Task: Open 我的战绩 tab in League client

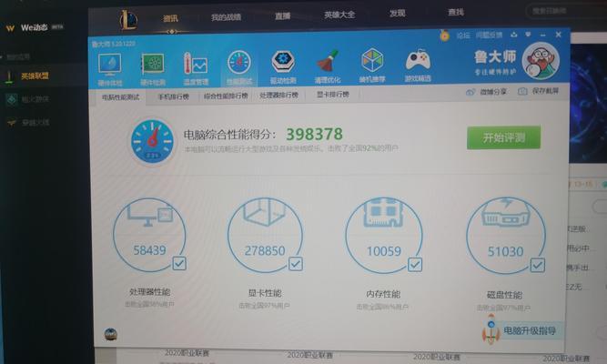Action: click(226, 17)
